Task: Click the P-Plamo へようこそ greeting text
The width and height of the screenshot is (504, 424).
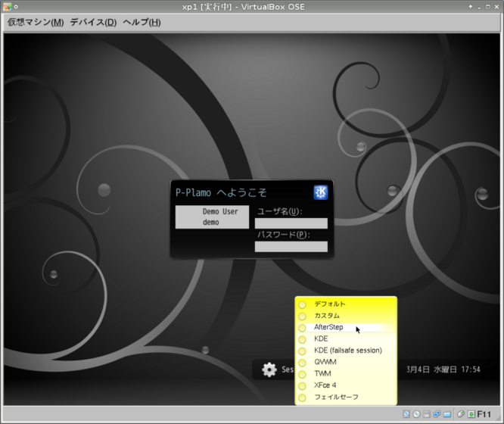Action: (221, 192)
